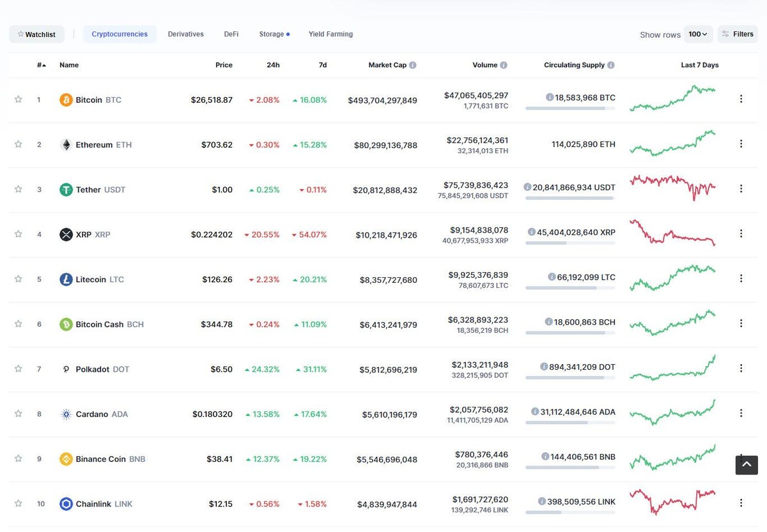The image size is (767, 532).
Task: Click the info icon beside Bitcoin circulating supply
Action: tap(550, 97)
